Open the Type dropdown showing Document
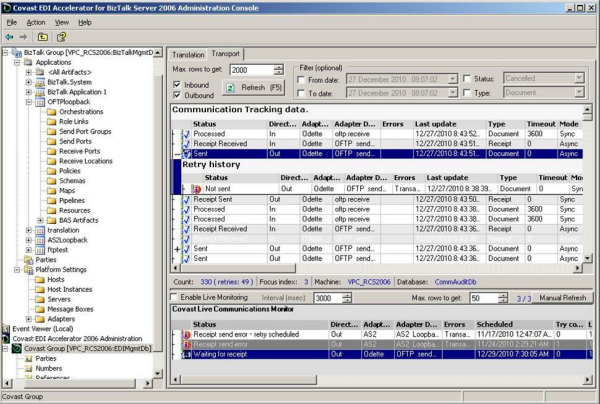The width and height of the screenshot is (600, 404). pyautogui.click(x=579, y=92)
